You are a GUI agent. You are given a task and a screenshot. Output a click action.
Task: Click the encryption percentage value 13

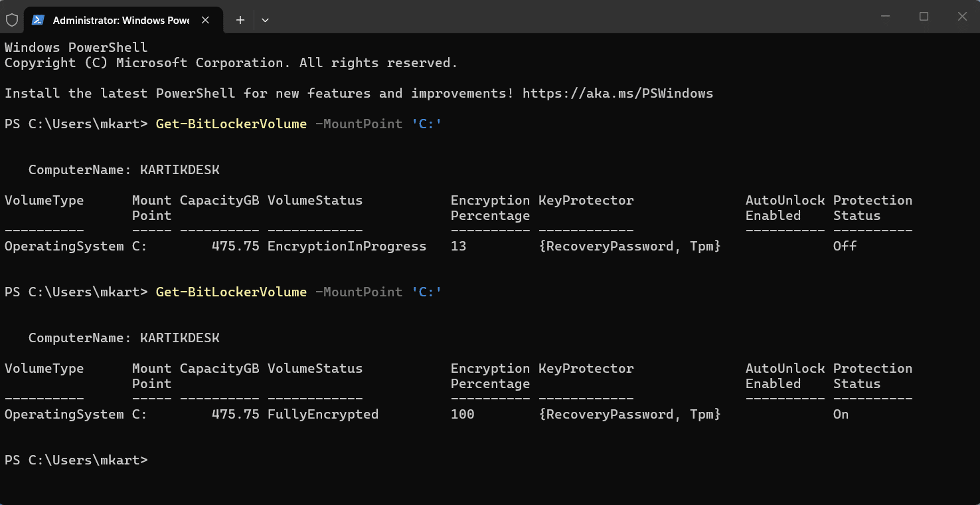click(458, 246)
